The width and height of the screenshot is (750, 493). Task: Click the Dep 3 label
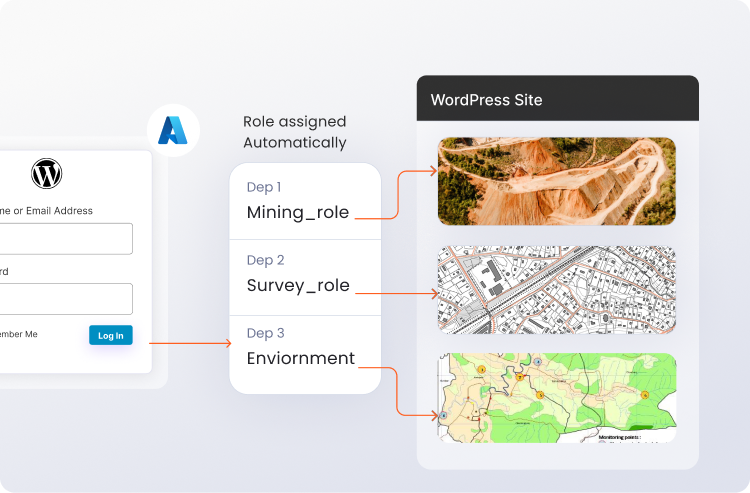(265, 333)
